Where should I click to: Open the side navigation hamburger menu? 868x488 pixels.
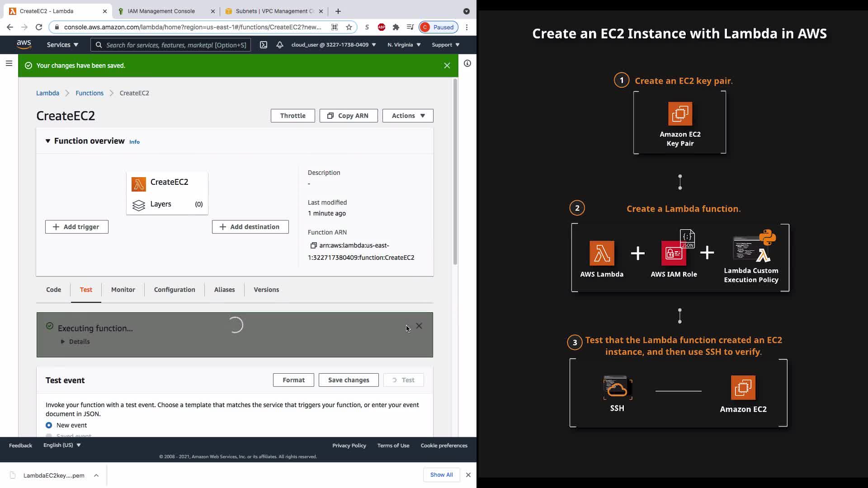[x=9, y=64]
